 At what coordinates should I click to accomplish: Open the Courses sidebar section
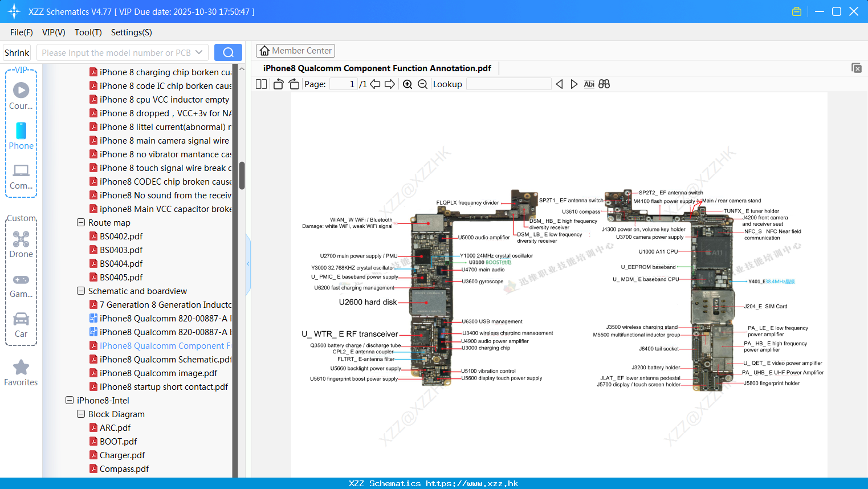click(x=21, y=96)
